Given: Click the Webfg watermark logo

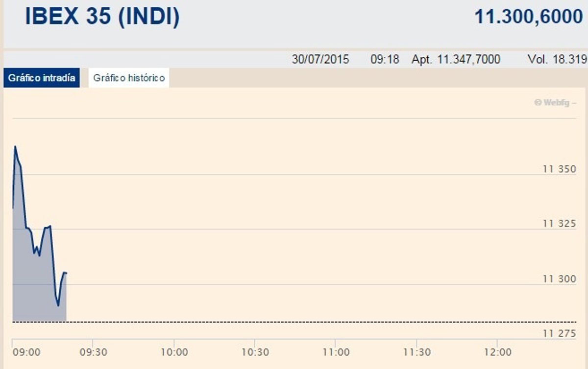Looking at the screenshot, I should (555, 103).
